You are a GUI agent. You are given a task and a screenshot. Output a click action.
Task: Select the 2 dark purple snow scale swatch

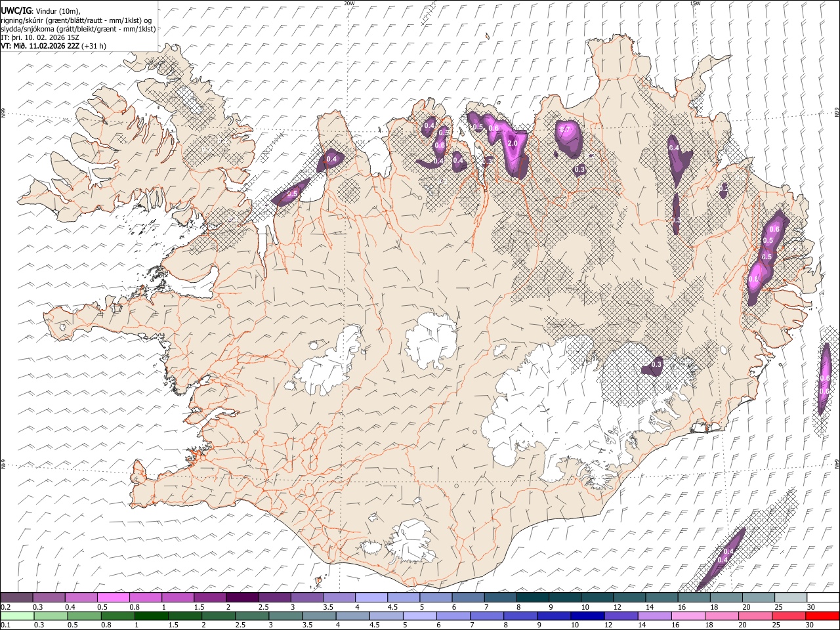point(241,597)
